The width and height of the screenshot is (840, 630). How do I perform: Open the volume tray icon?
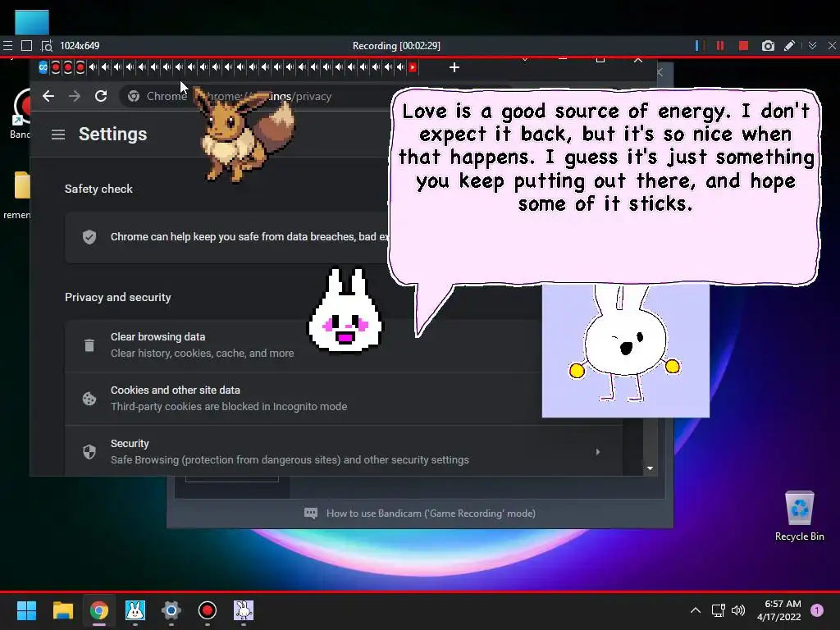(738, 610)
